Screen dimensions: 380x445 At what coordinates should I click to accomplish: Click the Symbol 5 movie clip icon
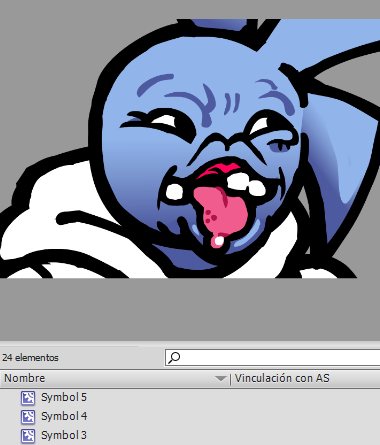click(28, 398)
